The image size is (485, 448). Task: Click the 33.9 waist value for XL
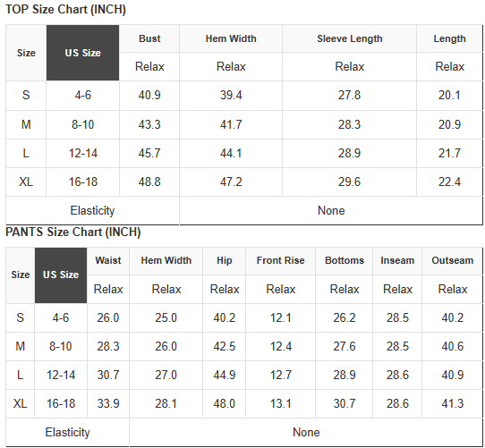click(x=108, y=404)
